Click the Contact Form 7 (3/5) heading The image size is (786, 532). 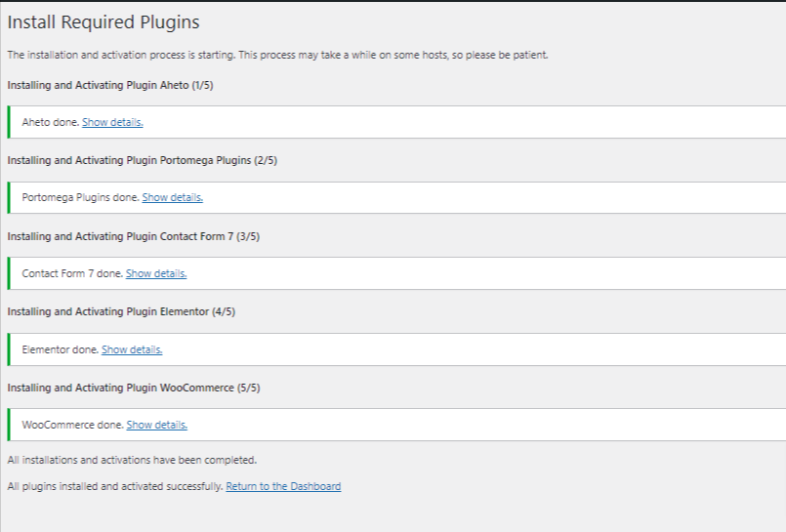[x=134, y=236]
